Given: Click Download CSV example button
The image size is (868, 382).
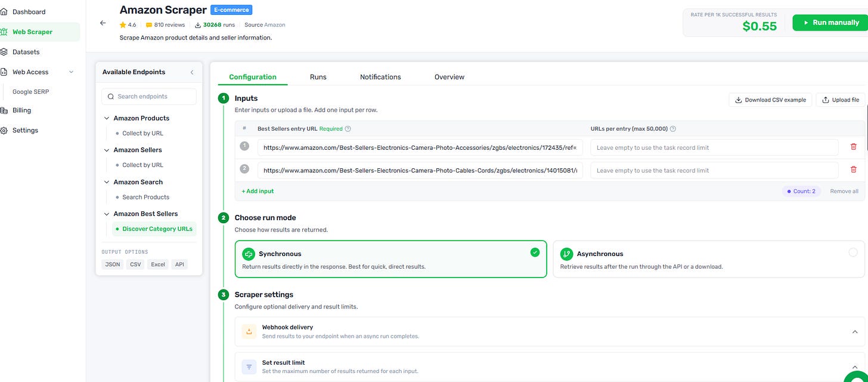Looking at the screenshot, I should pyautogui.click(x=770, y=100).
